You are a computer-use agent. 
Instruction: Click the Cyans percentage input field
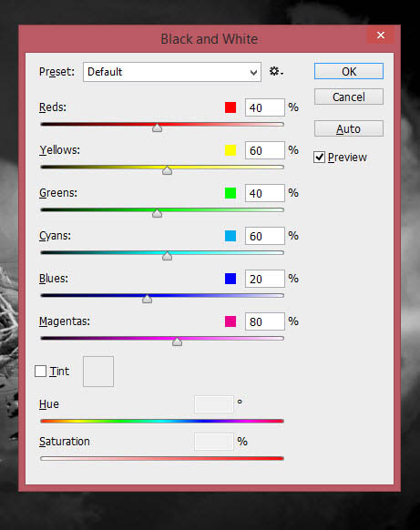(265, 236)
